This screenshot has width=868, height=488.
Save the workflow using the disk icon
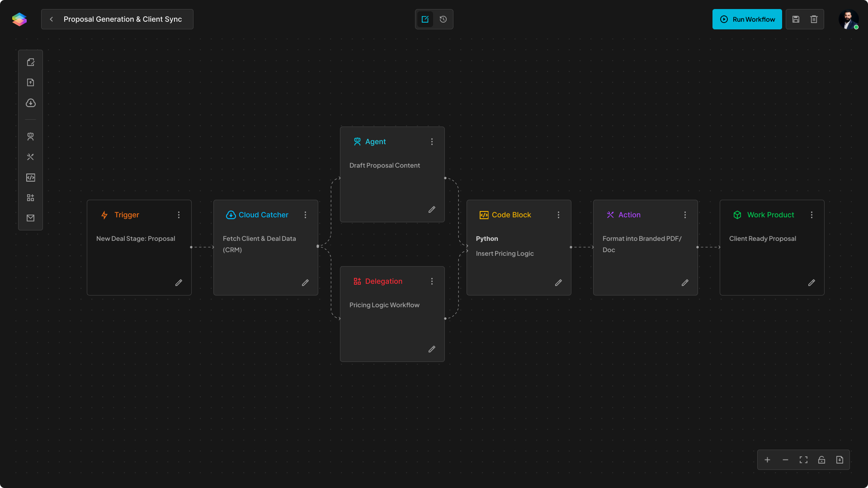point(796,19)
